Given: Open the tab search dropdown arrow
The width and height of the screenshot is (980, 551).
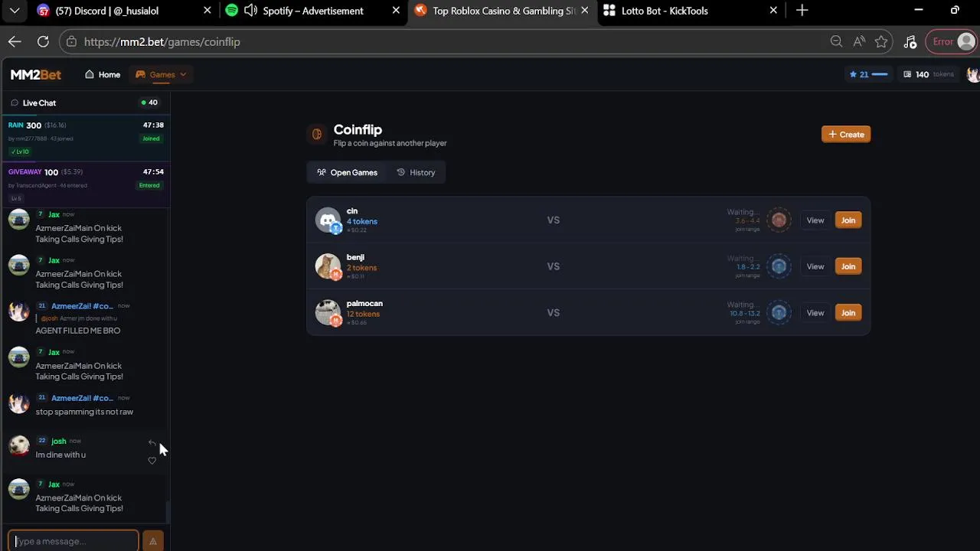Looking at the screenshot, I should coord(15,11).
